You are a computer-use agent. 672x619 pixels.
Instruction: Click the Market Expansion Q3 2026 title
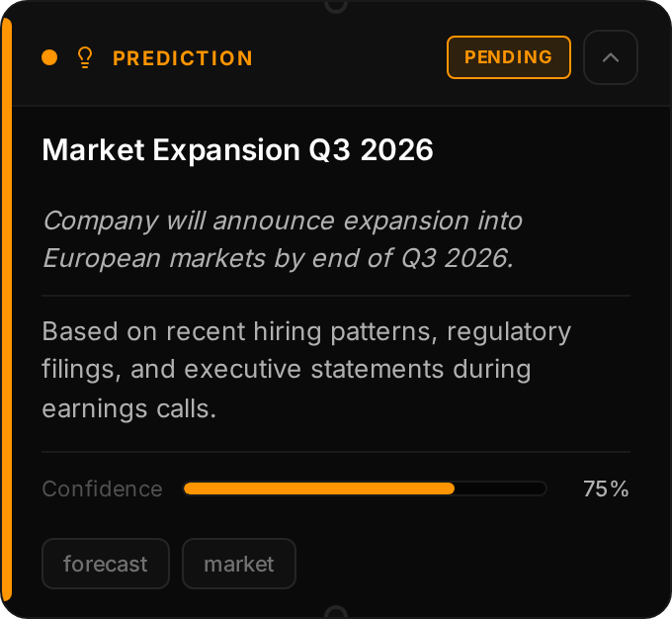237,150
